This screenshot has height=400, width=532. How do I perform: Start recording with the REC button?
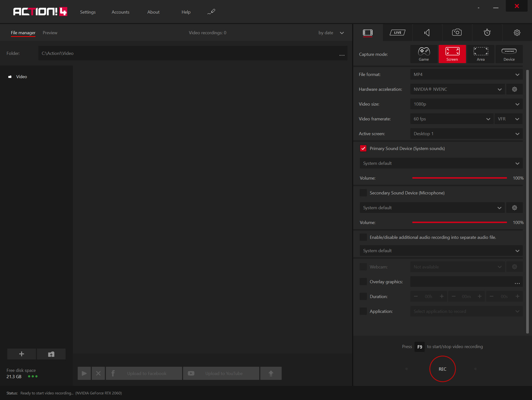442,369
